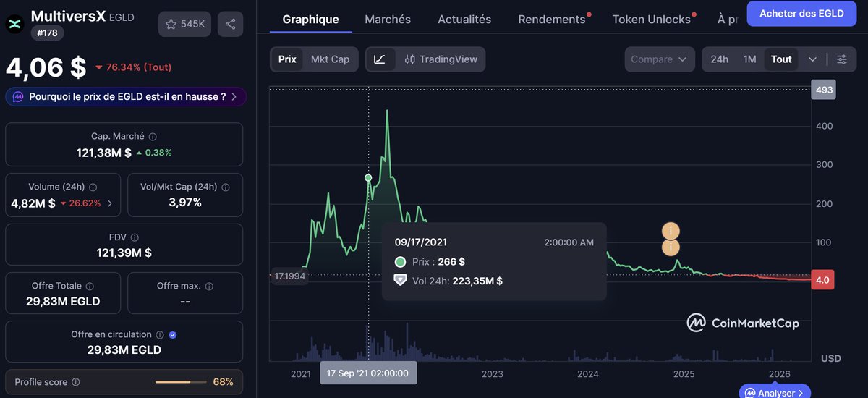Open the Actualités tab
The height and width of the screenshot is (398, 868).
coord(464,20)
